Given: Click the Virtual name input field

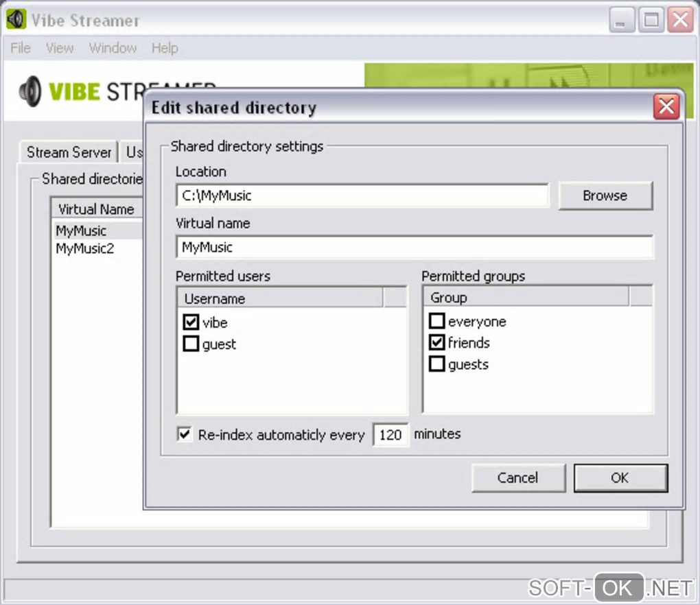Looking at the screenshot, I should click(x=415, y=247).
